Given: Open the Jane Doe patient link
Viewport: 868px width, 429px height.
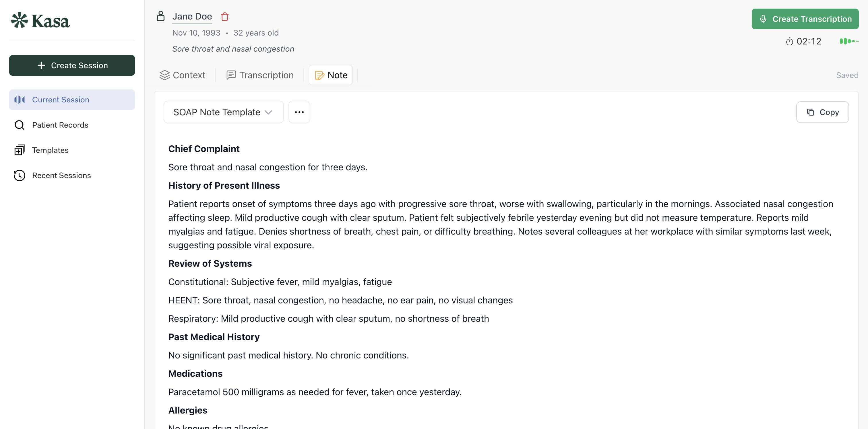Looking at the screenshot, I should pos(192,16).
